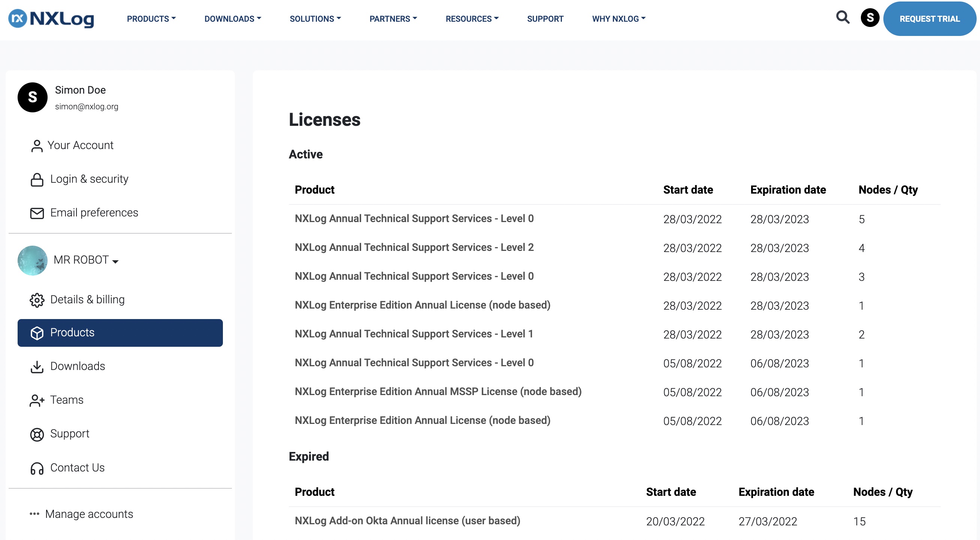
Task: Click Enterprise Edition Annual License starting 05/08/2022
Action: [x=423, y=421]
